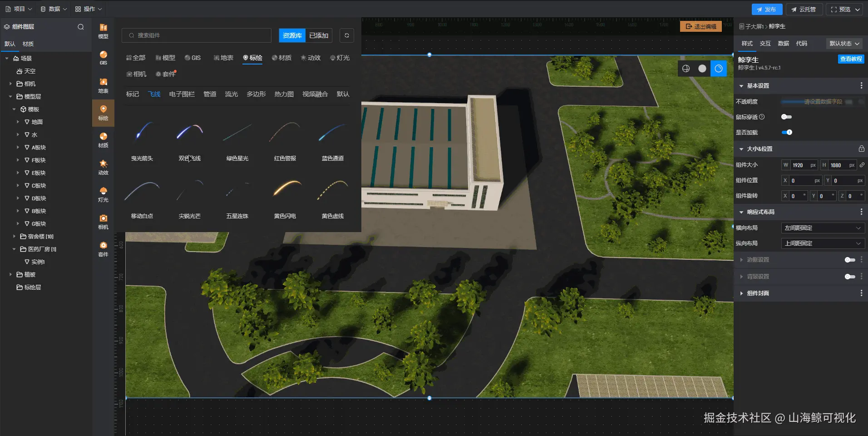Click the 资源库 button
Screen dimensions: 868x436
click(292, 35)
